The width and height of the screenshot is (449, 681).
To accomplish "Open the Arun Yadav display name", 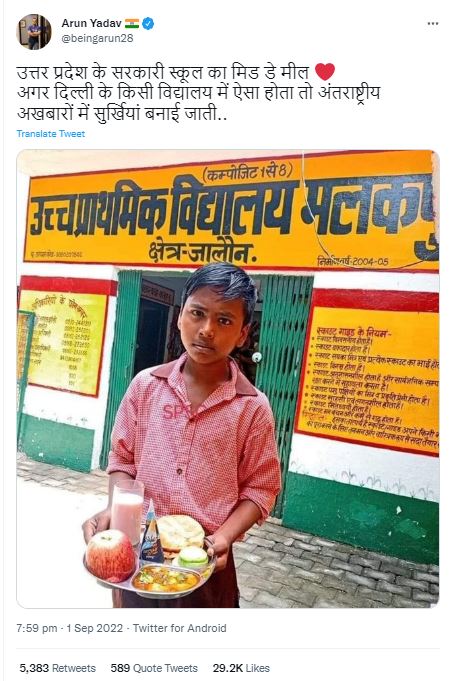I will [91, 23].
